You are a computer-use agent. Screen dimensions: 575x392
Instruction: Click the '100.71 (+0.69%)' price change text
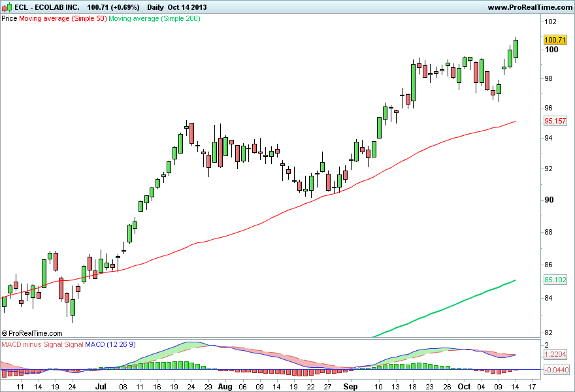(113, 7)
